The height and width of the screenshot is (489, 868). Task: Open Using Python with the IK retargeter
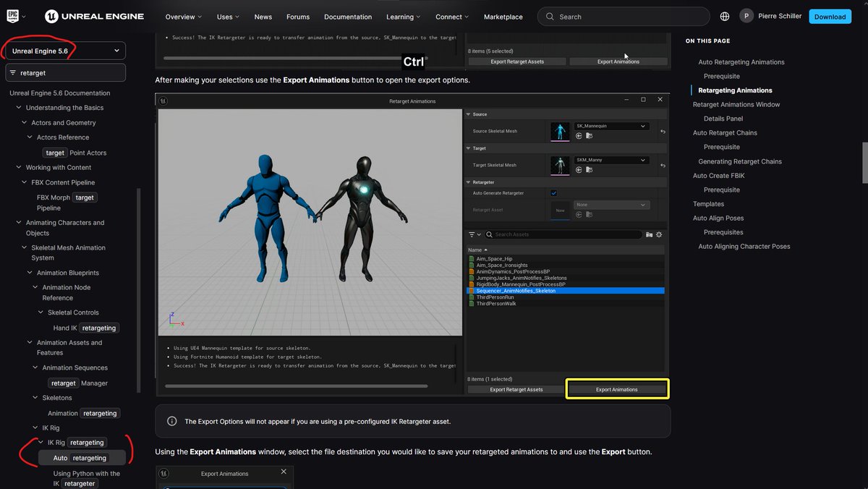pos(87,478)
